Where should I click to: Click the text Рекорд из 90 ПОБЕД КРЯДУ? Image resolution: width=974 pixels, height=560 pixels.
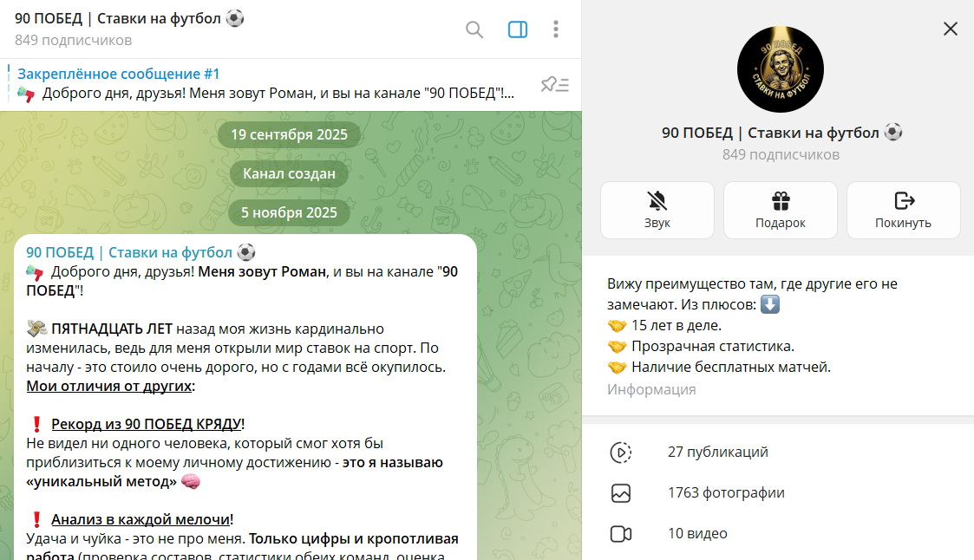(x=146, y=424)
